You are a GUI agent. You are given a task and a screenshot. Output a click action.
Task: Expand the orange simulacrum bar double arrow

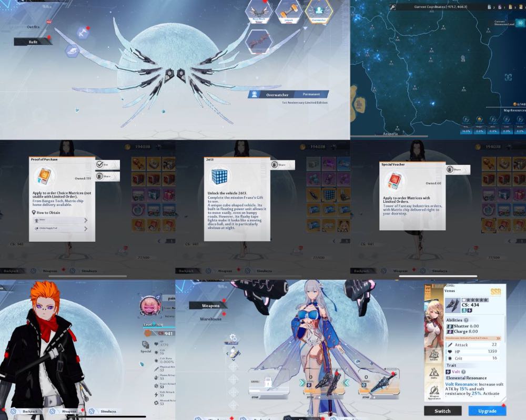point(498,338)
